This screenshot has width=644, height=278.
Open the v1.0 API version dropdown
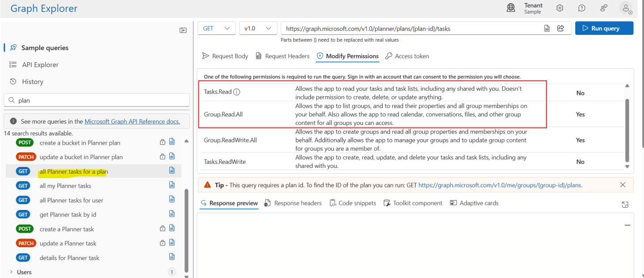258,28
